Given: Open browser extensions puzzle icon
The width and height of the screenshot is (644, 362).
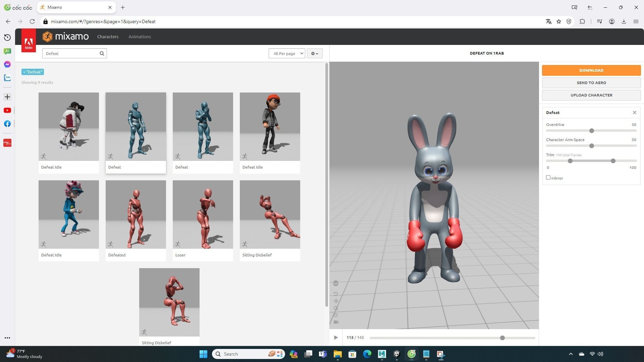Looking at the screenshot, I should tap(582, 21).
